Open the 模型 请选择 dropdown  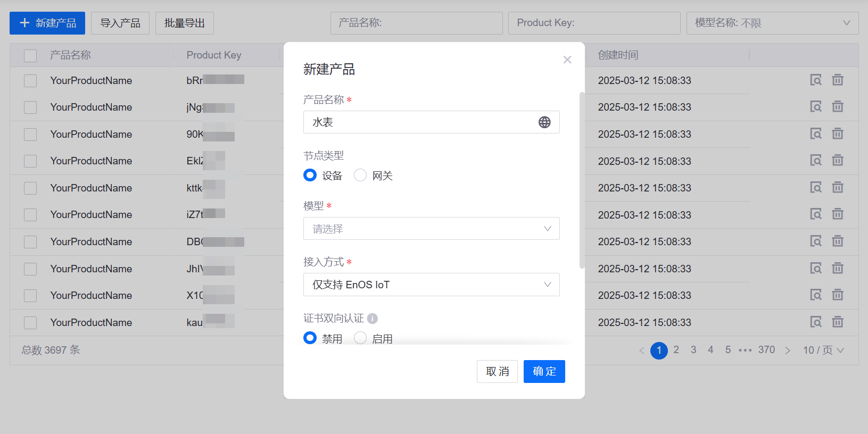click(x=431, y=229)
